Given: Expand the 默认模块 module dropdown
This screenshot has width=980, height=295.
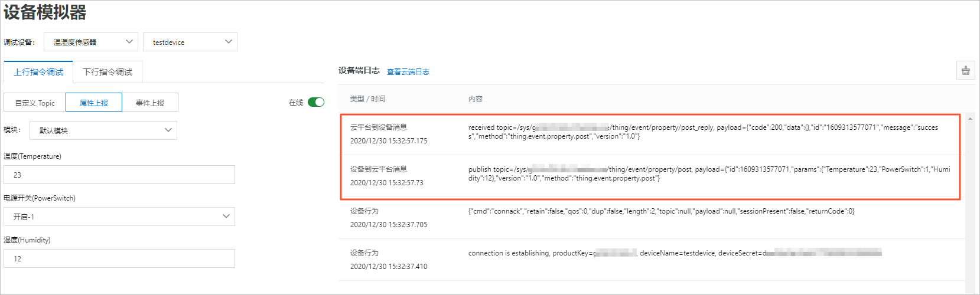Looking at the screenshot, I should 103,130.
